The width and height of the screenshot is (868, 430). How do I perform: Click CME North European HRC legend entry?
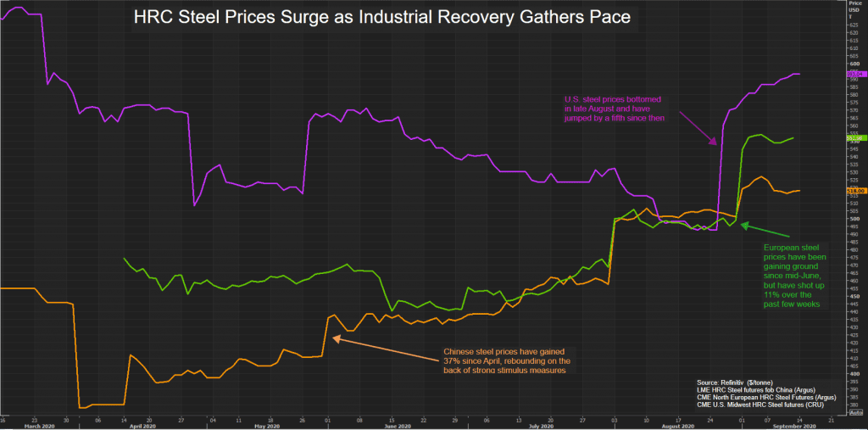pos(766,398)
